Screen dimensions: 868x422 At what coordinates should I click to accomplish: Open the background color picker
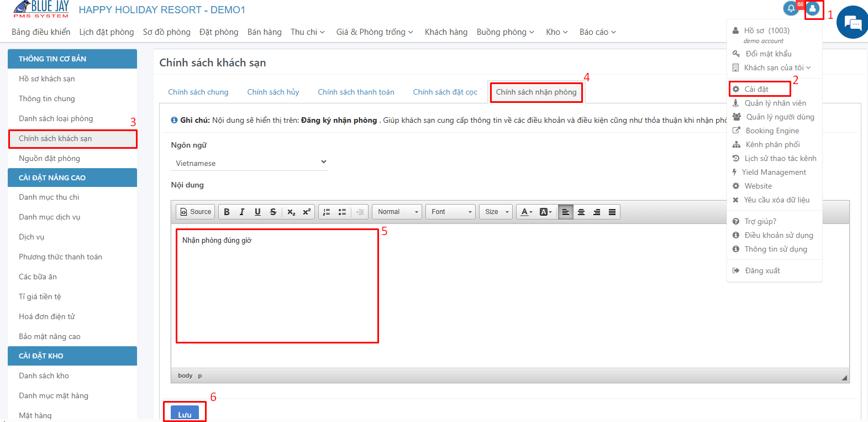[545, 212]
